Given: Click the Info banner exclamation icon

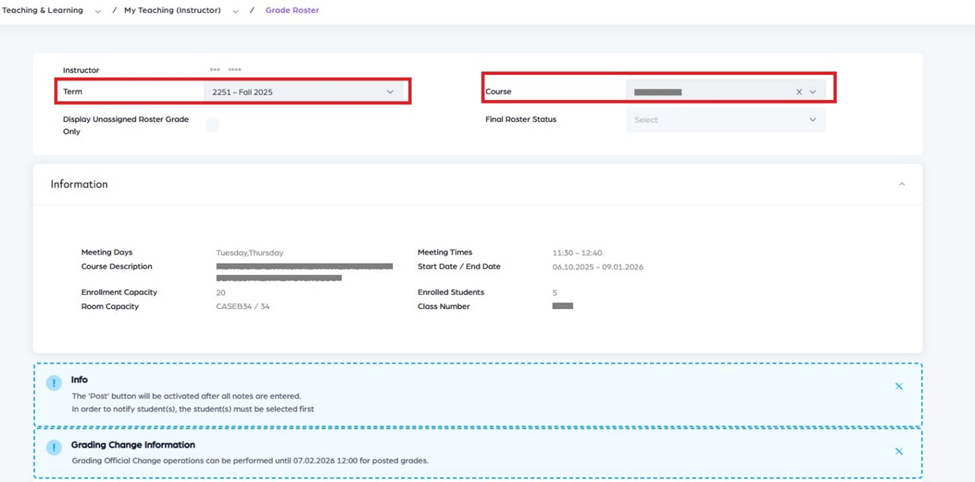Looking at the screenshot, I should pos(54,383).
